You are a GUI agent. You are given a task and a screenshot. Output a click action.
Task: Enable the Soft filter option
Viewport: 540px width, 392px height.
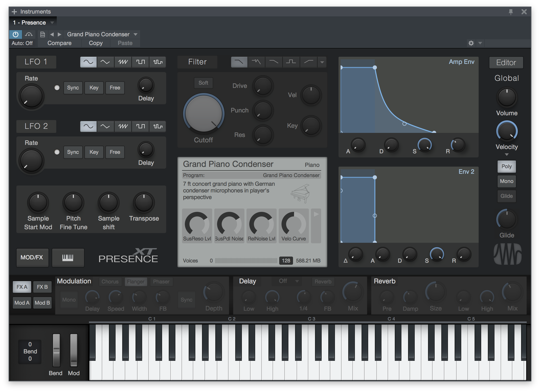tap(203, 83)
